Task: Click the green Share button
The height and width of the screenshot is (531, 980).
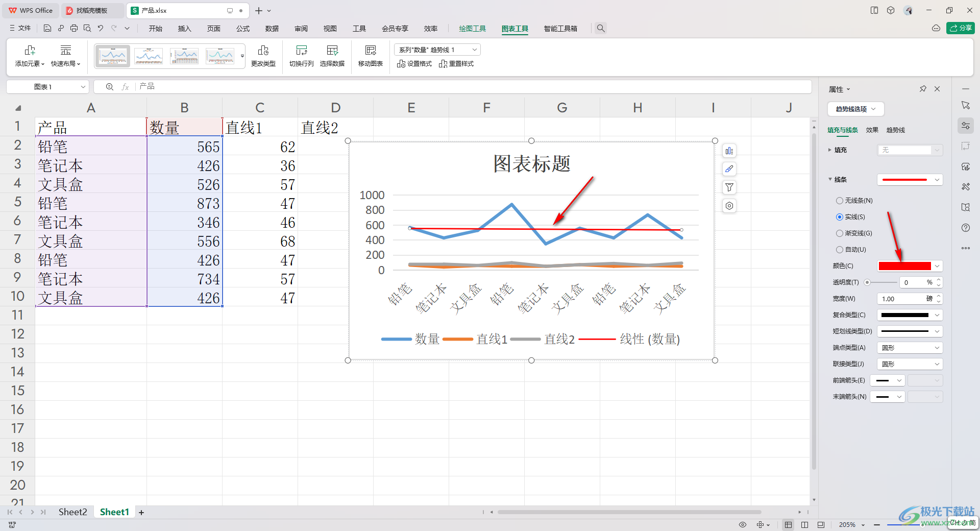Action: 960,28
